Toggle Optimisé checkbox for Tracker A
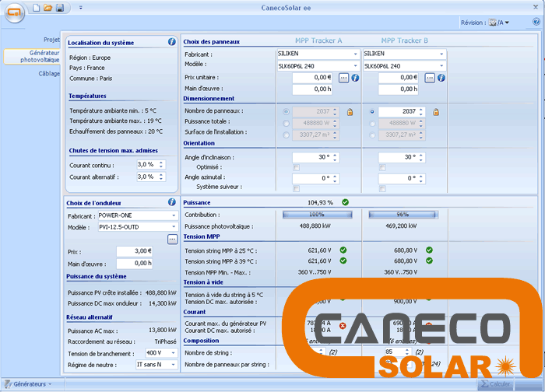The width and height of the screenshot is (545, 392). pos(296,168)
